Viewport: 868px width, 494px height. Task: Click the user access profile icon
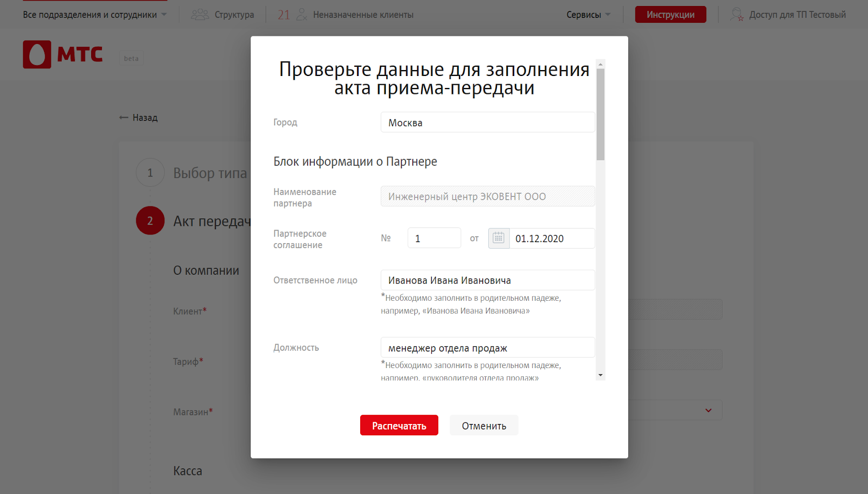point(737,15)
